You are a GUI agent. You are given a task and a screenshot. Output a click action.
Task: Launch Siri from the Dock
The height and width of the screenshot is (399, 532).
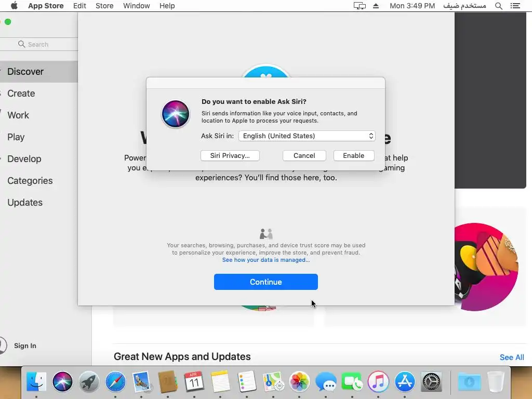coord(62,382)
